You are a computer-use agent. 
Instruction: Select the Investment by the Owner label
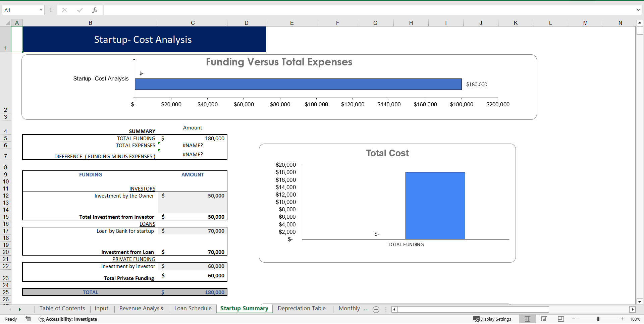(124, 196)
